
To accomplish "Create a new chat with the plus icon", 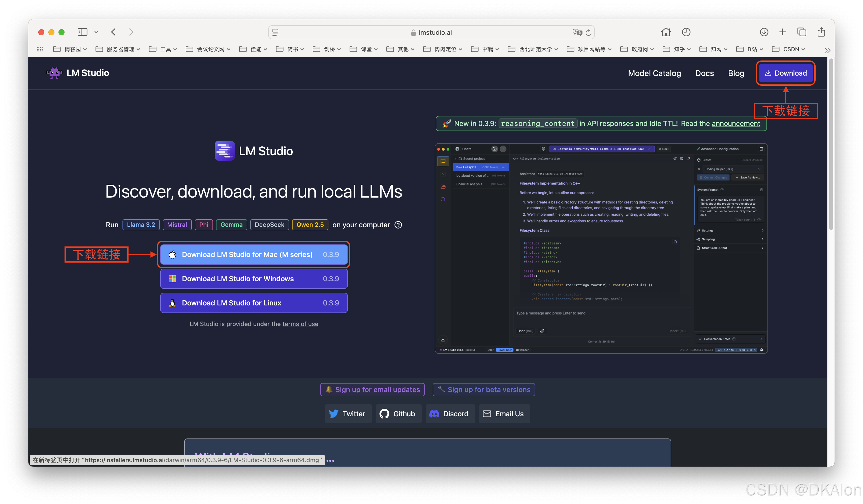I will [x=503, y=149].
